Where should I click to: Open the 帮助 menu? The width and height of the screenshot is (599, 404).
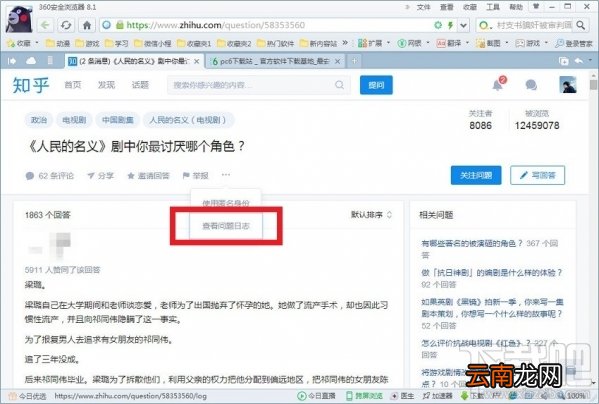click(516, 7)
